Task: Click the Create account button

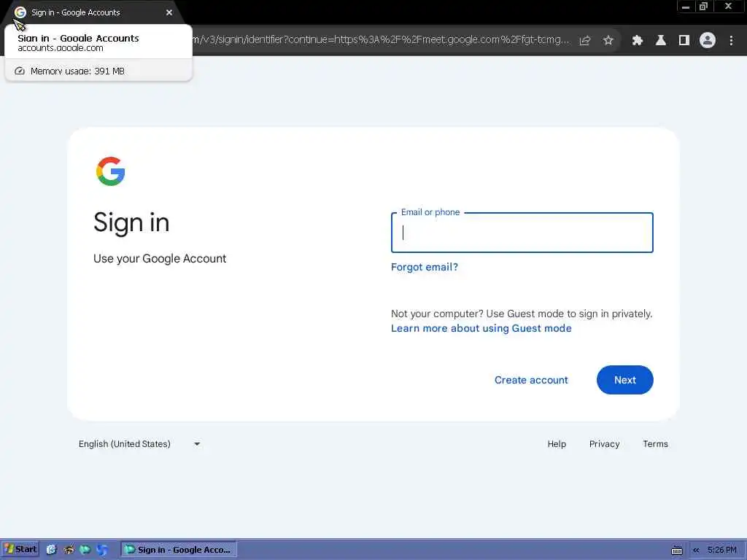Action: coord(531,380)
